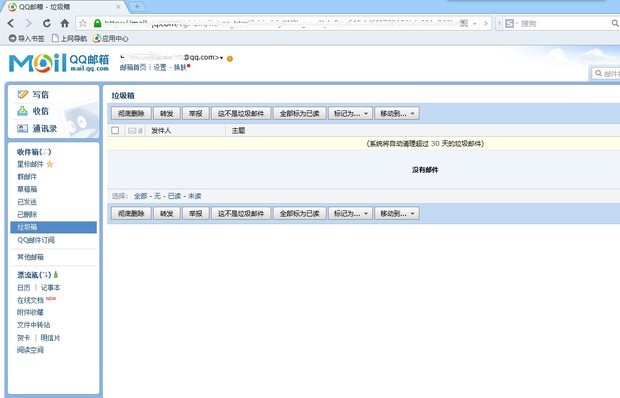
Task: Open the 群邮件 folder
Action: click(27, 177)
